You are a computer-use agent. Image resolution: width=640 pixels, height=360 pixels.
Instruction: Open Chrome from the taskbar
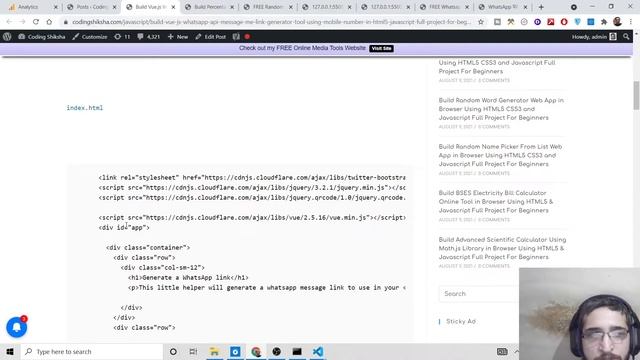pos(256,351)
